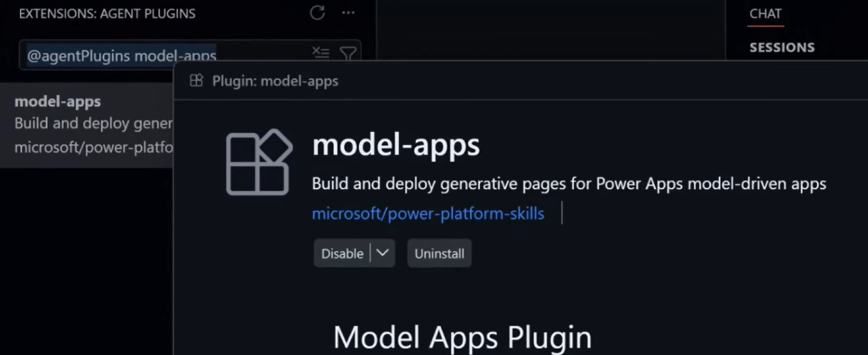This screenshot has height=355, width=868.
Task: Expand the Disable button dropdown arrow
Action: (382, 253)
